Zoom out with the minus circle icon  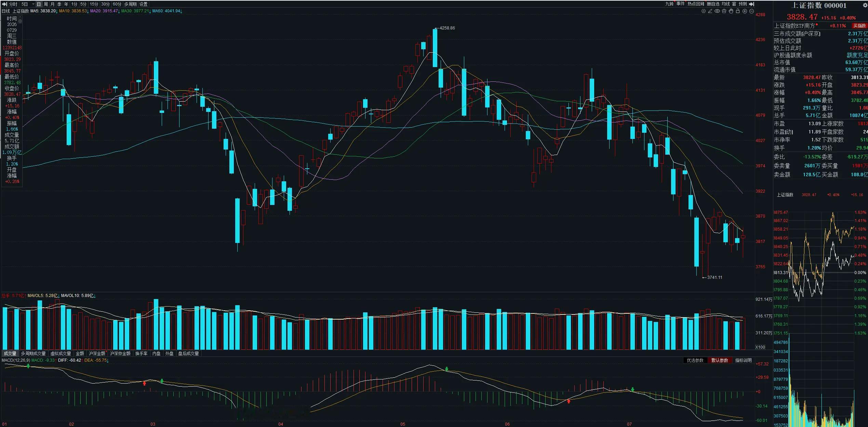[x=751, y=11]
